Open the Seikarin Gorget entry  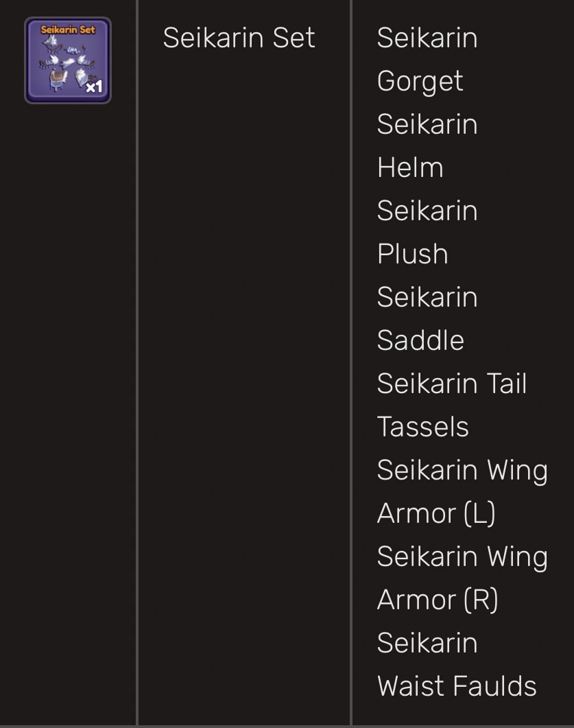(x=427, y=59)
